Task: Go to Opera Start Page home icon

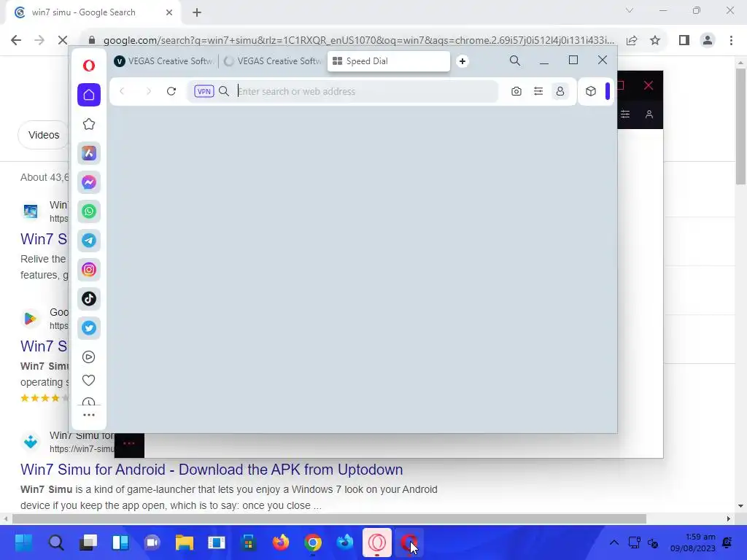Action: pos(88,94)
